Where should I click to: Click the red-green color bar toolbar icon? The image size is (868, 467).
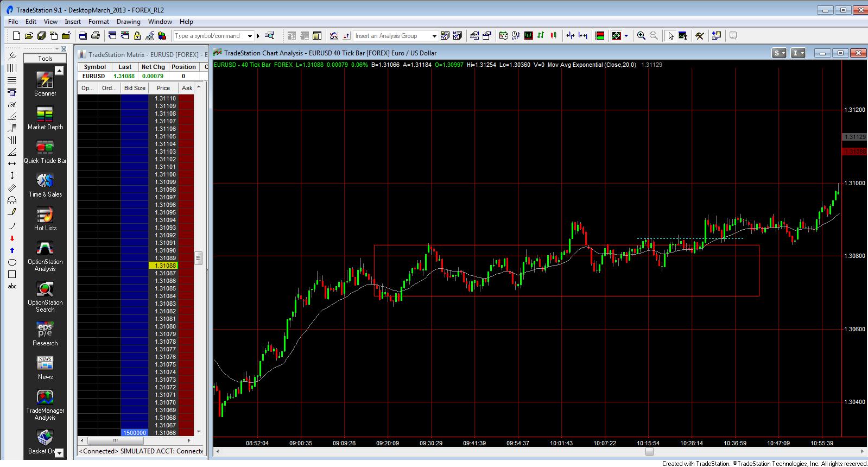coord(600,36)
